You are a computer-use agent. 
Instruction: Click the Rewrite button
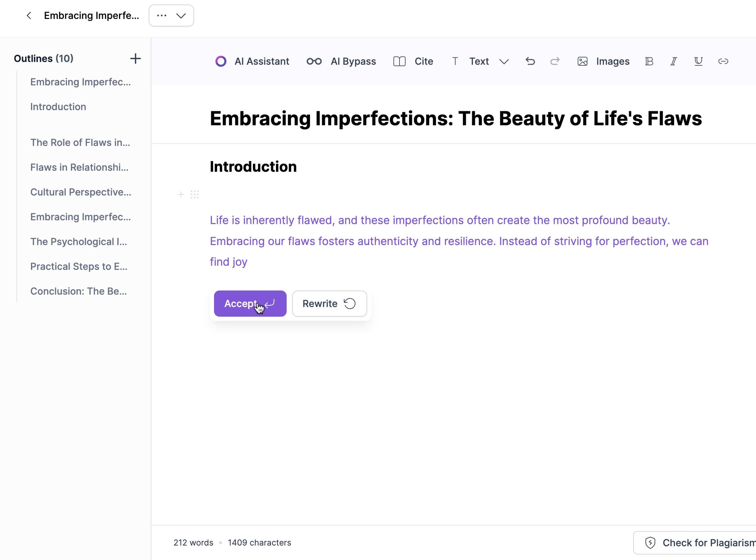click(329, 304)
